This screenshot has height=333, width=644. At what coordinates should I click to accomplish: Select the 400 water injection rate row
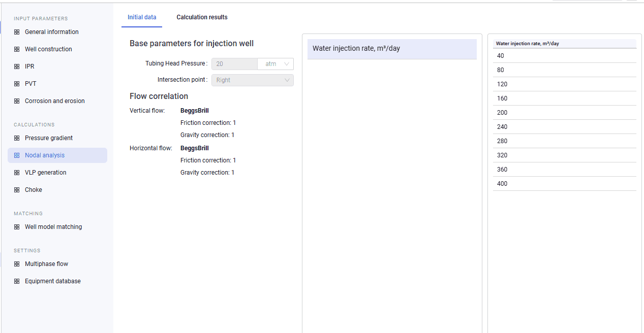point(565,184)
